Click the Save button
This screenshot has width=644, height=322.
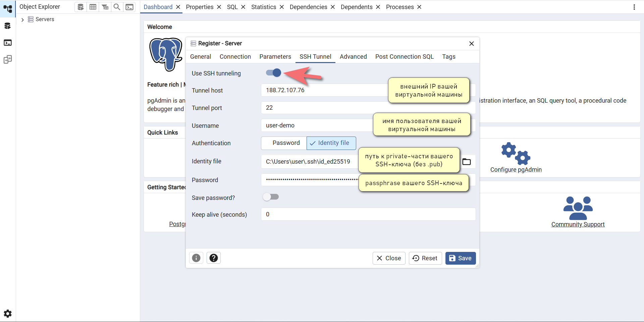[461, 258]
